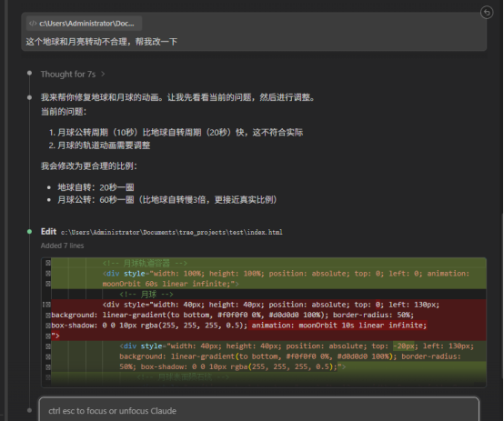Viewport: 504px width, 421px height.
Task: Click the 'Added 7 lines' text
Action: coord(62,246)
